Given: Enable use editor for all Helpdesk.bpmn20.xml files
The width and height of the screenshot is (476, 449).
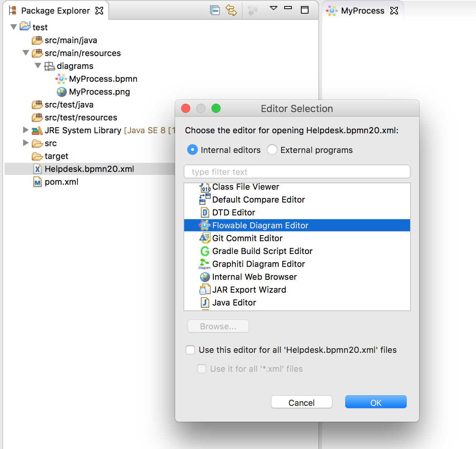Looking at the screenshot, I should click(190, 350).
